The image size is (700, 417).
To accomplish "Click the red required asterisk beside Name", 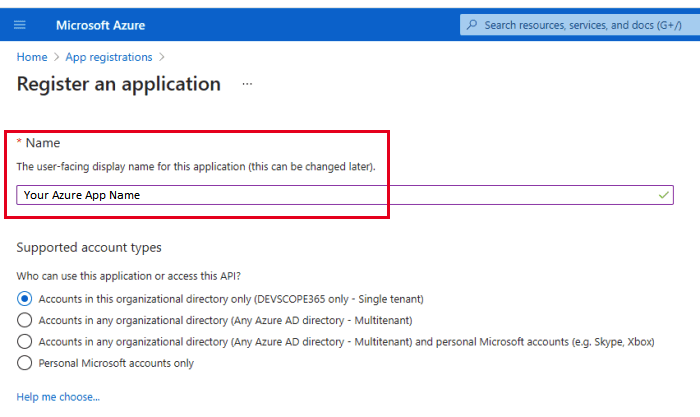I will (19, 143).
